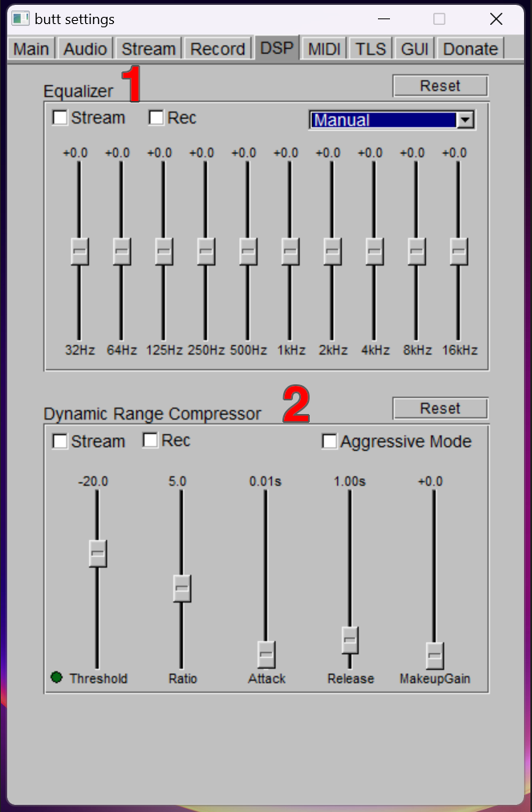Click the compressor Threshold slider handle
This screenshot has width=532, height=812.
click(x=98, y=554)
